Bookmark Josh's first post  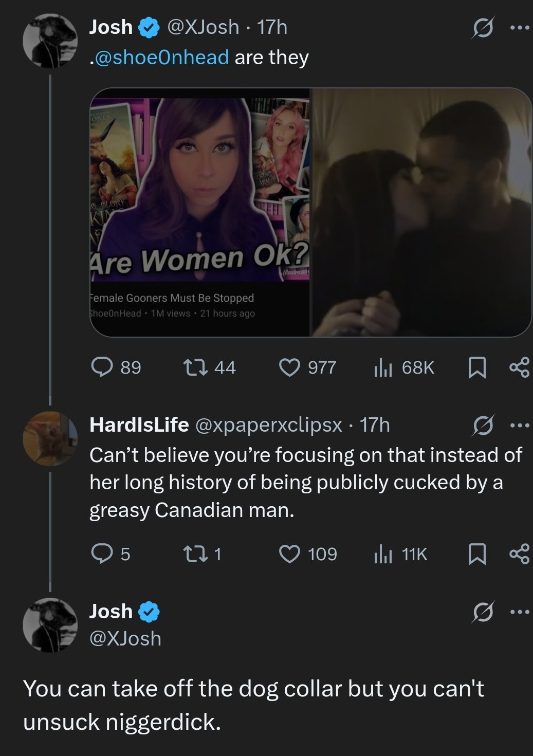(477, 367)
